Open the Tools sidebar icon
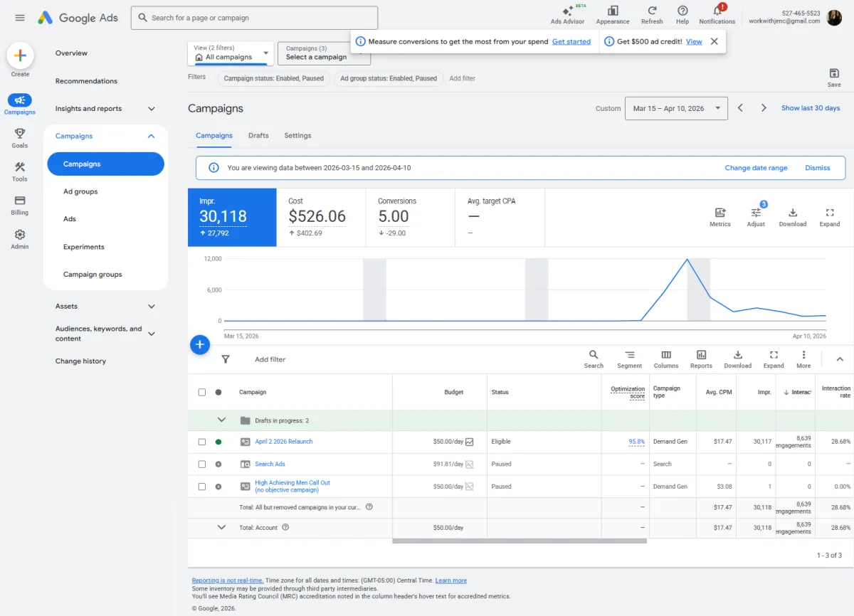This screenshot has width=854, height=616. tap(20, 167)
